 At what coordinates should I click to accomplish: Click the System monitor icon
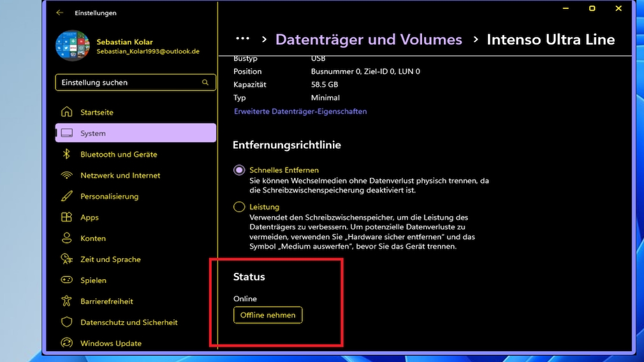pos(67,133)
